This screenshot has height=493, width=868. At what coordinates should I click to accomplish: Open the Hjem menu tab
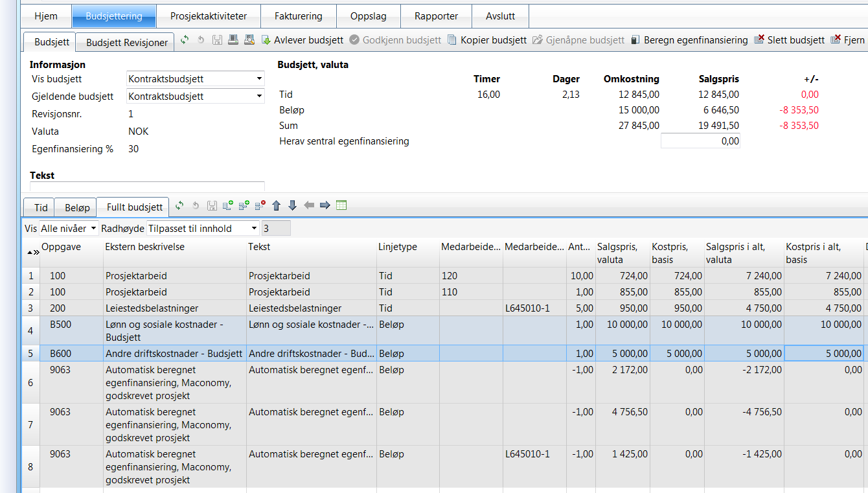pos(46,16)
